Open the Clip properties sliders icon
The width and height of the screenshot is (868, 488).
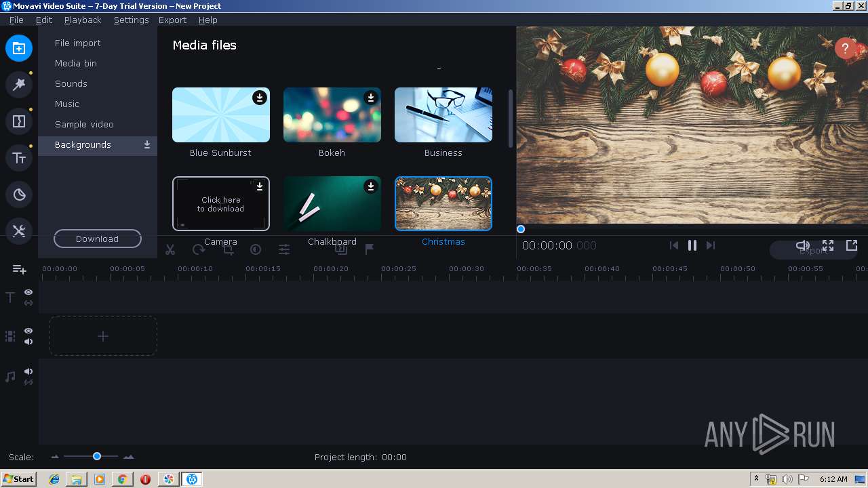(x=284, y=249)
